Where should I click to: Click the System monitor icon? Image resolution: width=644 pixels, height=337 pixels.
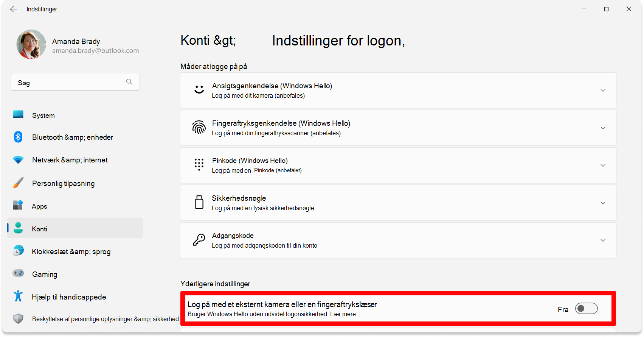click(18, 114)
